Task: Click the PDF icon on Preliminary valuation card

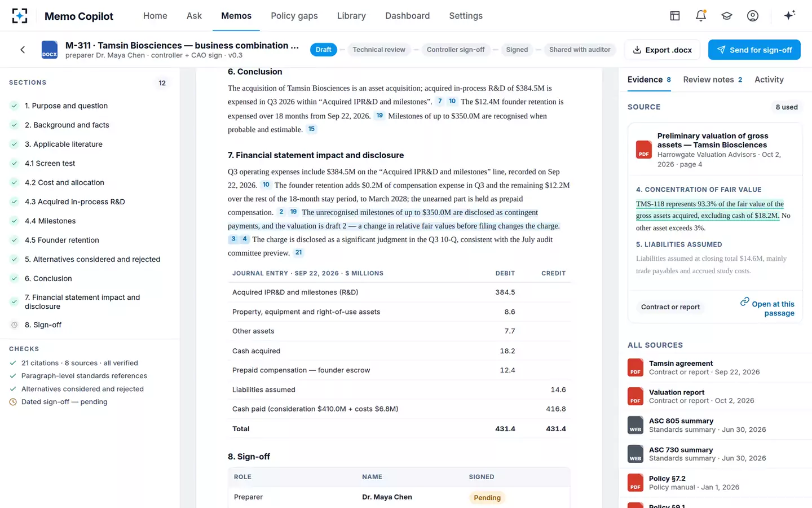Action: pyautogui.click(x=644, y=150)
